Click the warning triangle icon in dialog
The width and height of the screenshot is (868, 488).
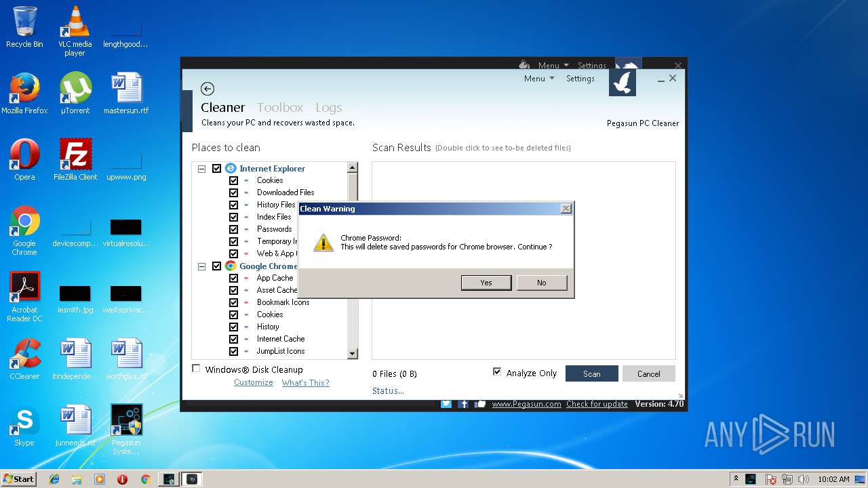click(323, 243)
